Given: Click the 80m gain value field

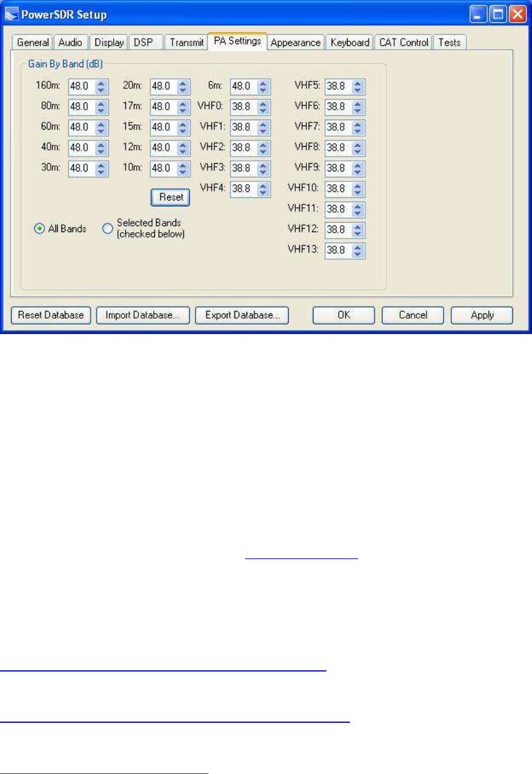Looking at the screenshot, I should coord(82,107).
